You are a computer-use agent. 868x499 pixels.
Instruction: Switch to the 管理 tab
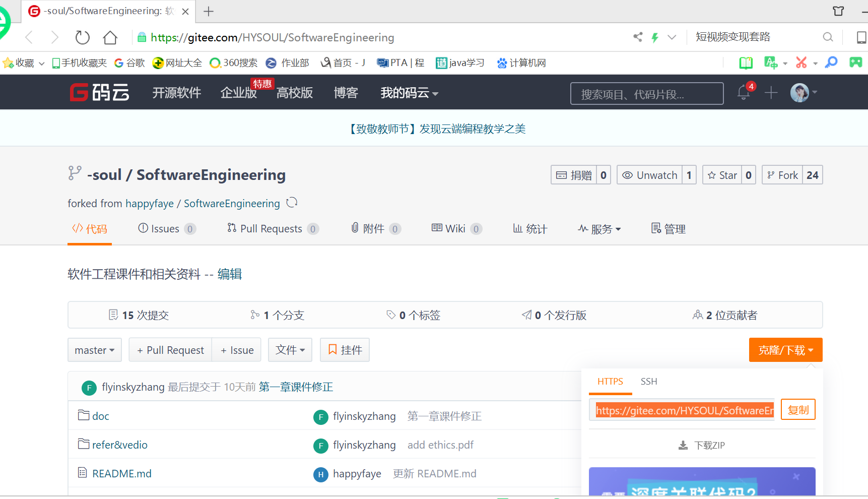[x=669, y=229]
